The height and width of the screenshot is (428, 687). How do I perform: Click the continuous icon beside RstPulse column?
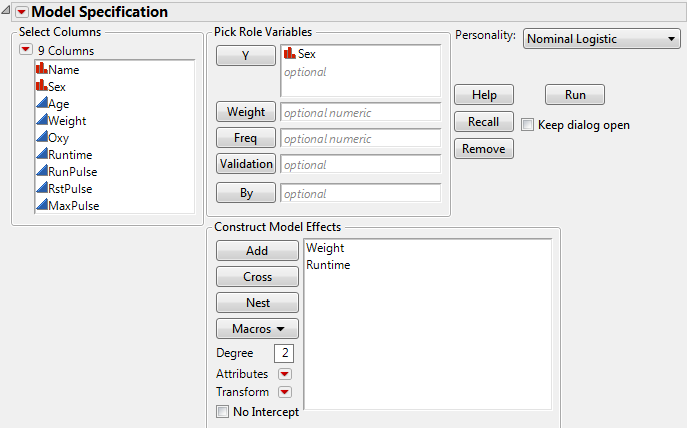tap(41, 189)
